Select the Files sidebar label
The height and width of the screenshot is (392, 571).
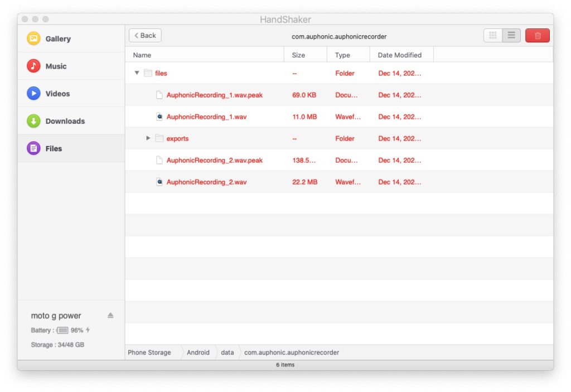click(x=54, y=149)
